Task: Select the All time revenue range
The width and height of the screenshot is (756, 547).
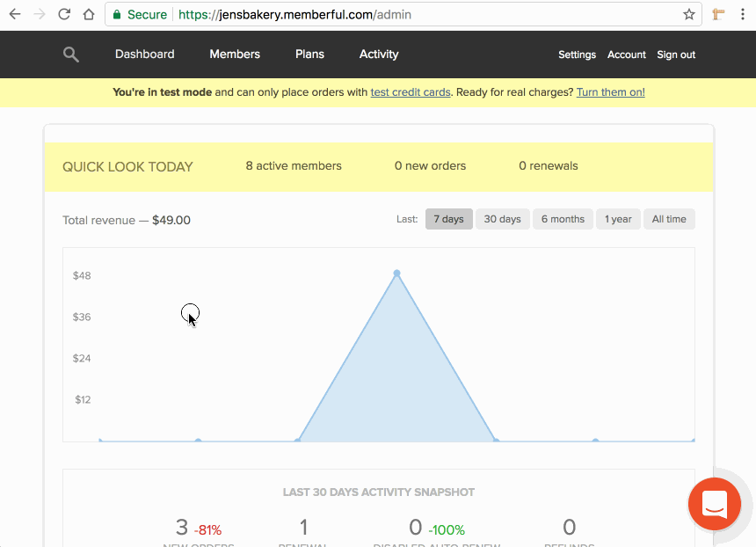Action: point(669,218)
